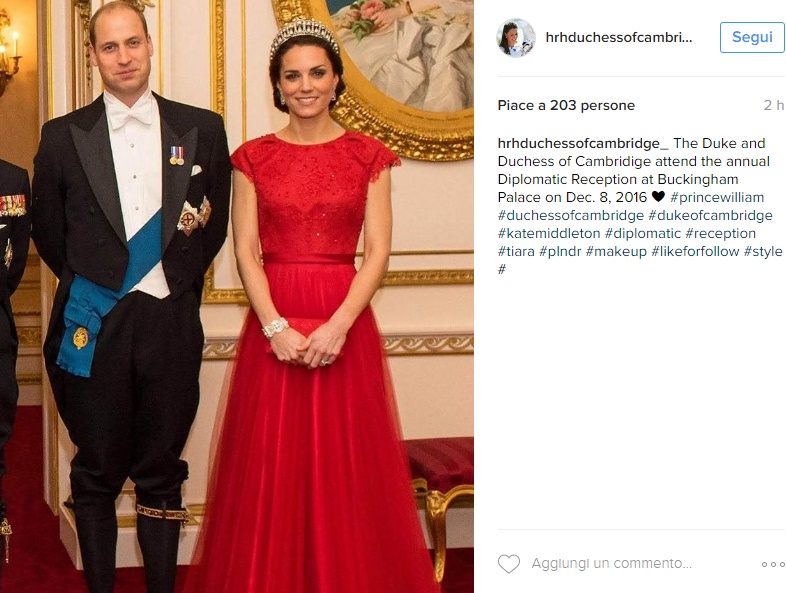Open the #makeup hashtag
This screenshot has width=786, height=593.
tap(616, 252)
